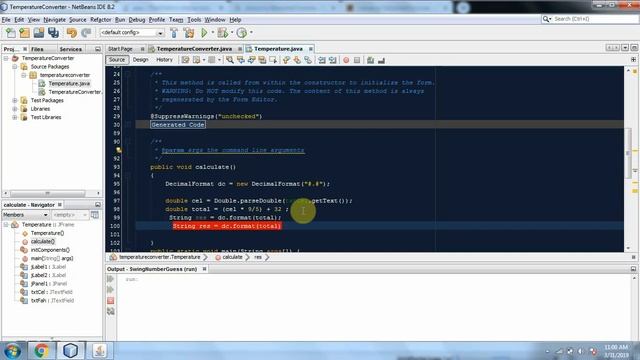
Task: Click the Clean and Build Project icon
Action: 189,33
